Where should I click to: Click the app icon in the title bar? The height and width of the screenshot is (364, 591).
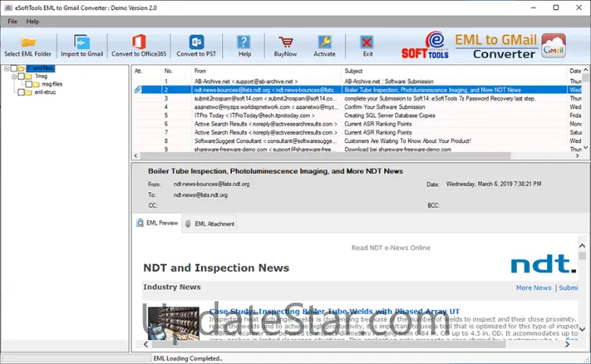coord(8,8)
